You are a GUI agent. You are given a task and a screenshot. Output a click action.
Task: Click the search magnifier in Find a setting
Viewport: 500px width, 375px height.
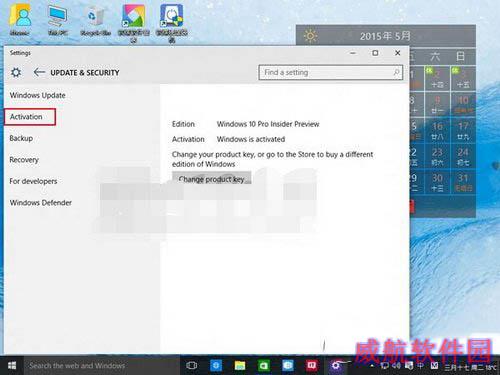click(396, 72)
